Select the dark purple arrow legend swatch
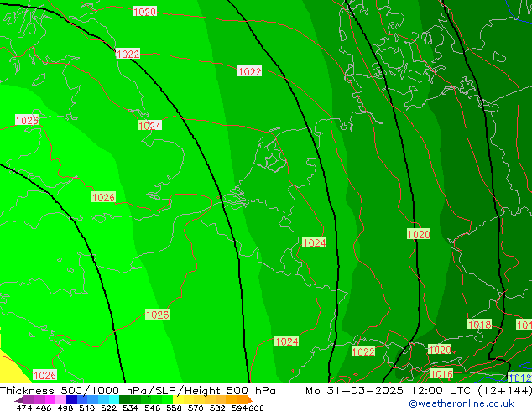This screenshot has width=532, height=411. 19,400
